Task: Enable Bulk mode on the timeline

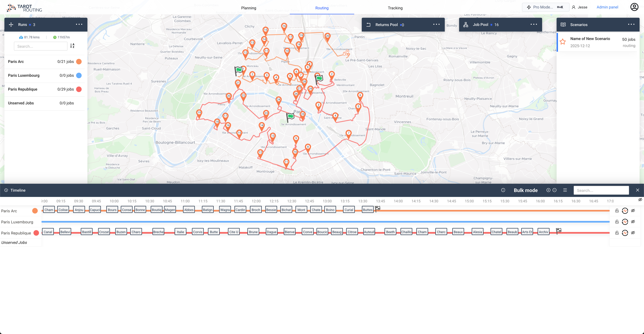Action: pyautogui.click(x=526, y=190)
